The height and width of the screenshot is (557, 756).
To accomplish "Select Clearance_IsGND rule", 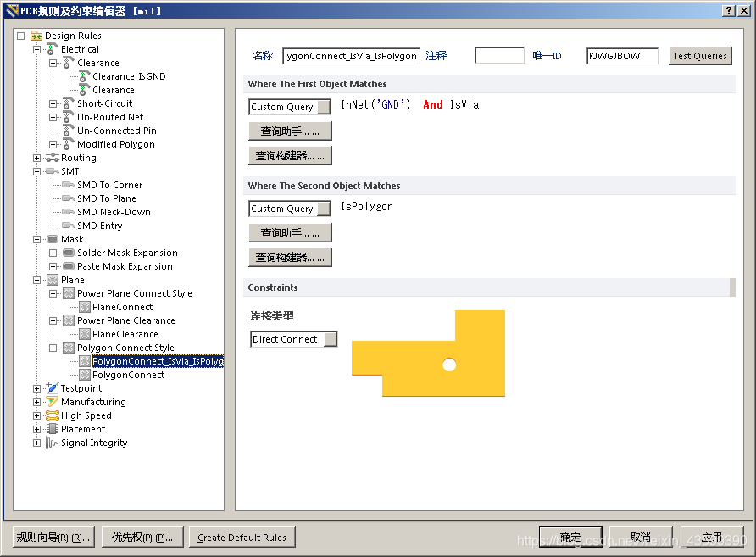I will point(129,76).
